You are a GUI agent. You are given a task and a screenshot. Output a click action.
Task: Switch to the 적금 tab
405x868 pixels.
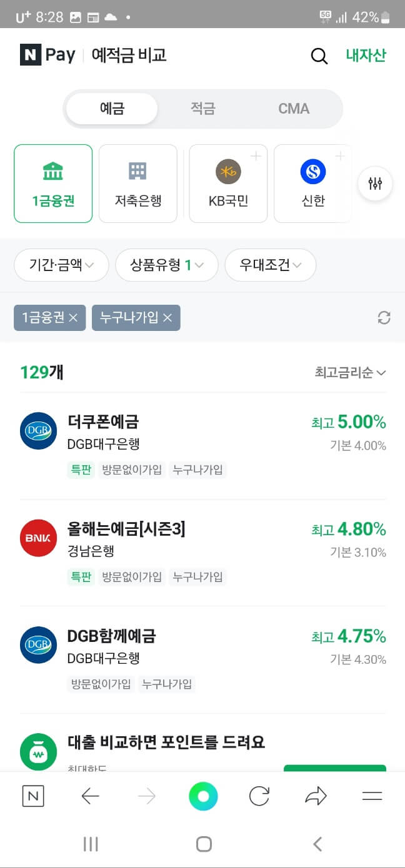tap(202, 108)
